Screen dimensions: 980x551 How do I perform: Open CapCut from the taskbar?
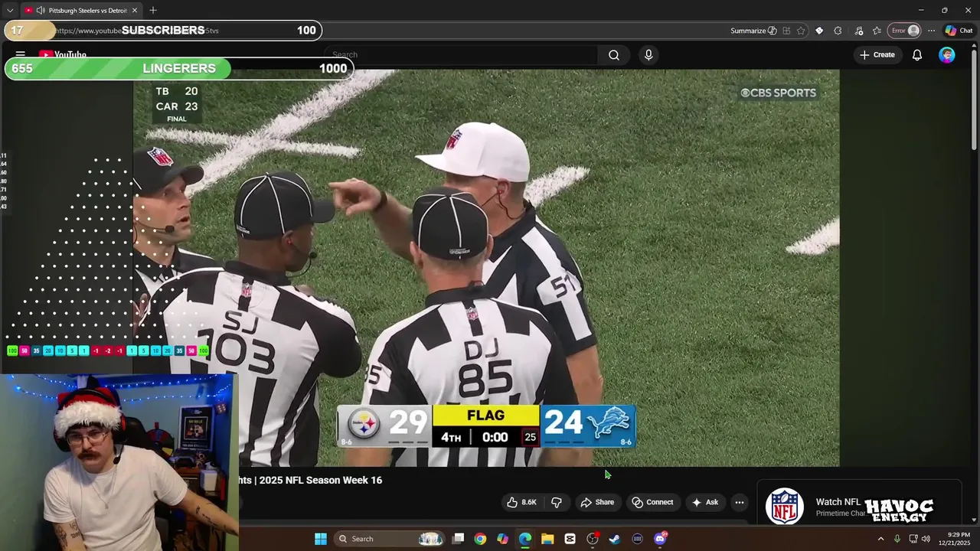point(570,539)
